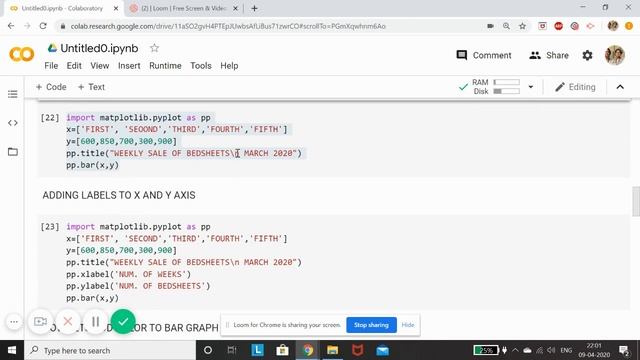Image resolution: width=640 pixels, height=360 pixels.
Task: Open the Colab home logo
Action: (22, 55)
